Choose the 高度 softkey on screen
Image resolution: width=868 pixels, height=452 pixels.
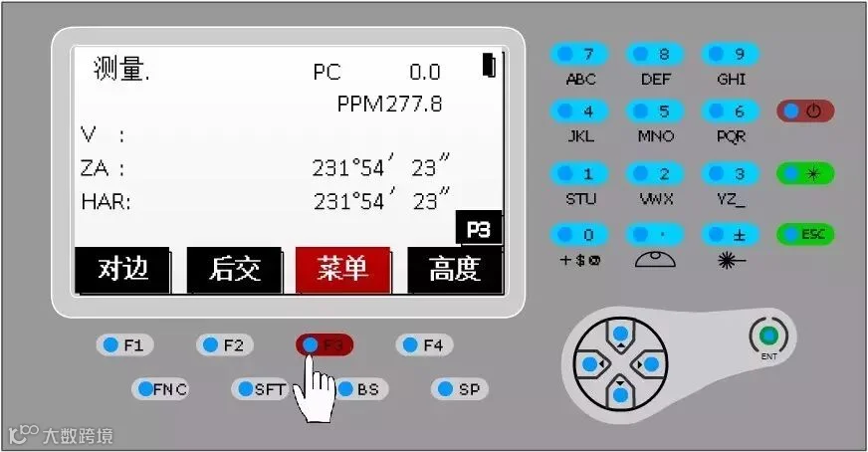coord(455,270)
